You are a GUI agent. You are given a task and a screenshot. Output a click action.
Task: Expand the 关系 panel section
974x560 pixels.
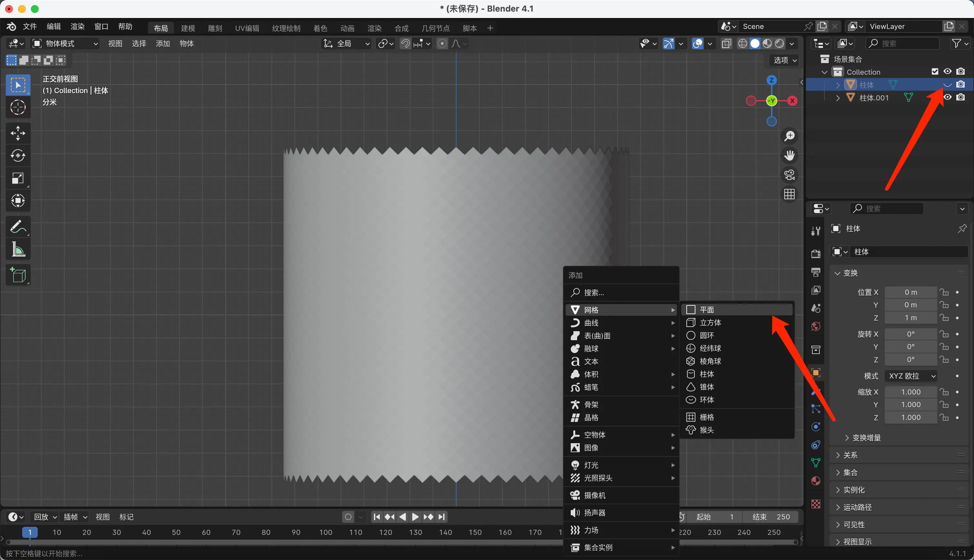click(850, 455)
